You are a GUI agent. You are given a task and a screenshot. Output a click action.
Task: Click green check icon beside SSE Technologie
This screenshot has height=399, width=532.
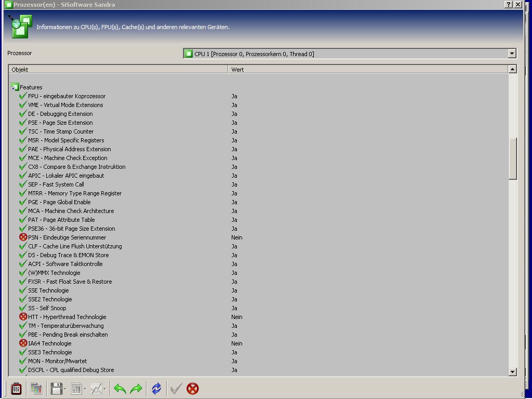click(x=23, y=290)
